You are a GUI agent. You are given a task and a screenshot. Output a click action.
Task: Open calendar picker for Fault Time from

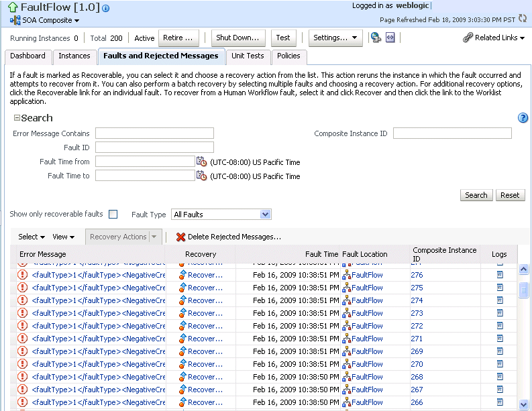point(201,162)
